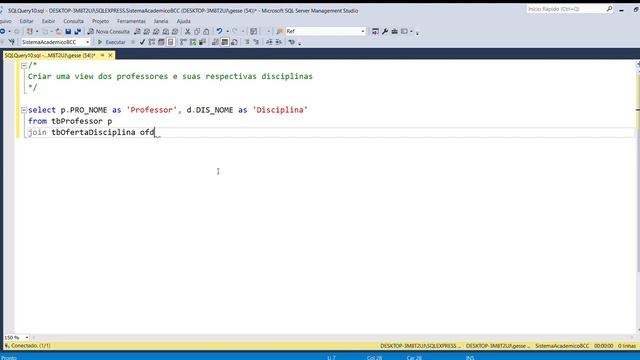Click the Results to File icon
The height and width of the screenshot is (360, 640).
coord(234,42)
